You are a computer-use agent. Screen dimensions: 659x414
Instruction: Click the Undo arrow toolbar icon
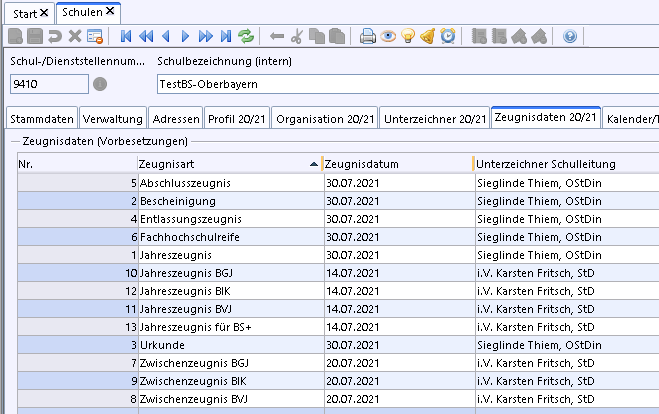[x=55, y=36]
